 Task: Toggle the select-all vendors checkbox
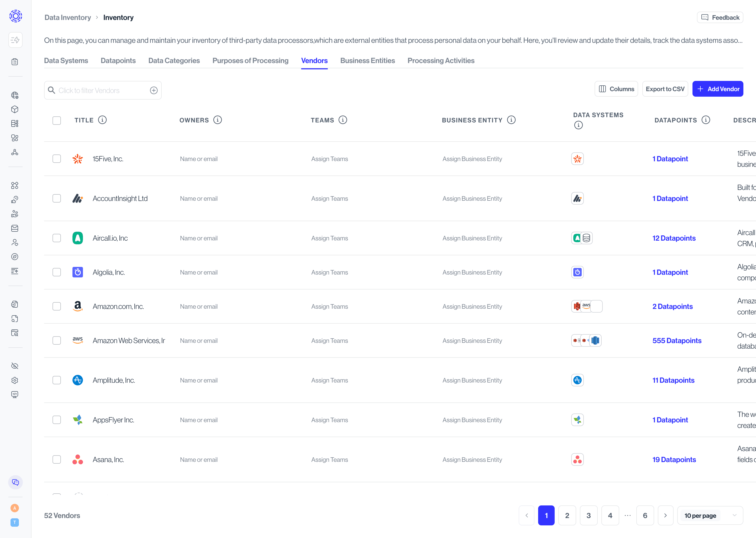(x=57, y=120)
